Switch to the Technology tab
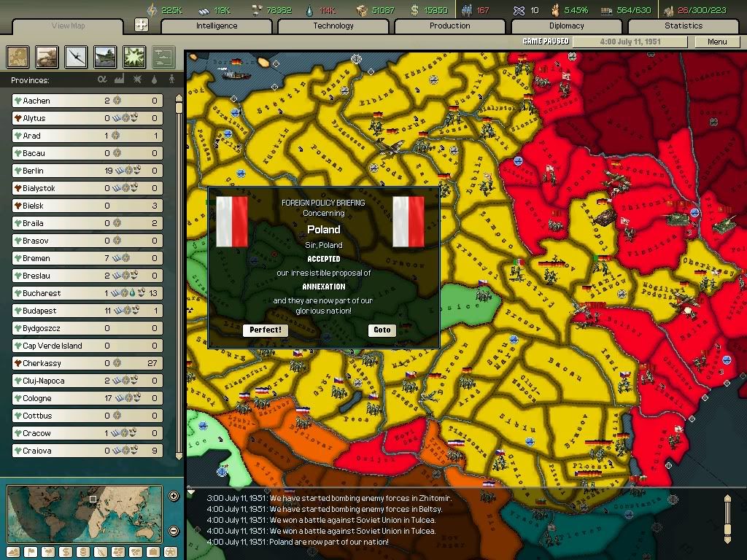 pyautogui.click(x=333, y=26)
